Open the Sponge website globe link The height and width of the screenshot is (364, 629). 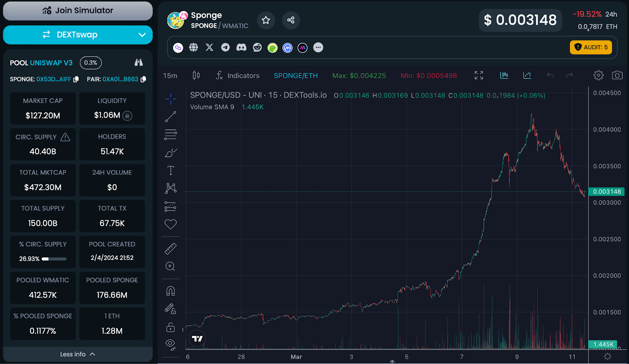tap(193, 48)
